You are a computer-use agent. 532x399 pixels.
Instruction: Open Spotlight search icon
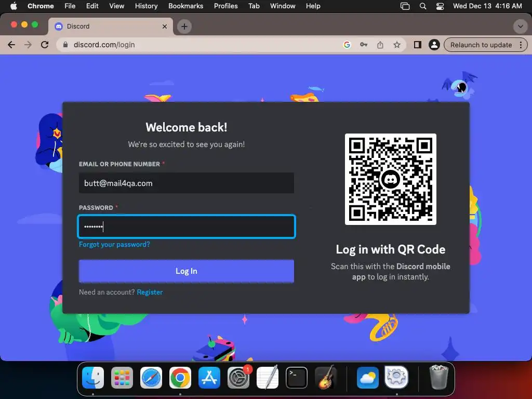pos(423,6)
